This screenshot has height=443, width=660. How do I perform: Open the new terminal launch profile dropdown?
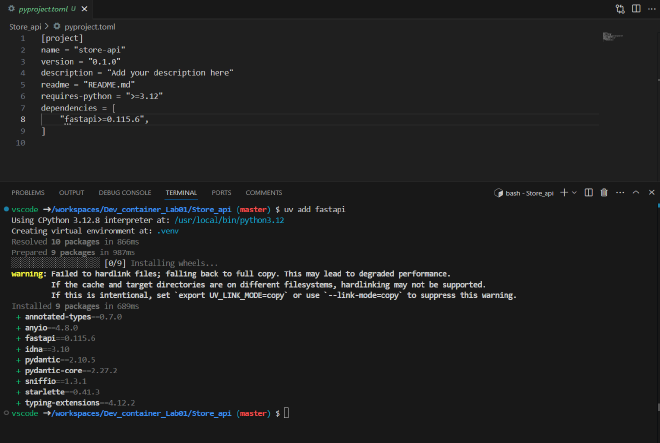click(574, 192)
